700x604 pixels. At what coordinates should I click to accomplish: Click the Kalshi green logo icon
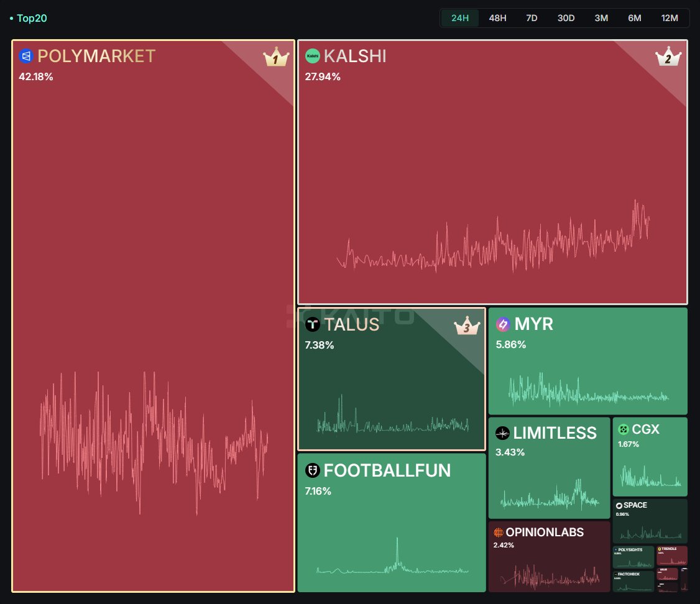tap(313, 56)
